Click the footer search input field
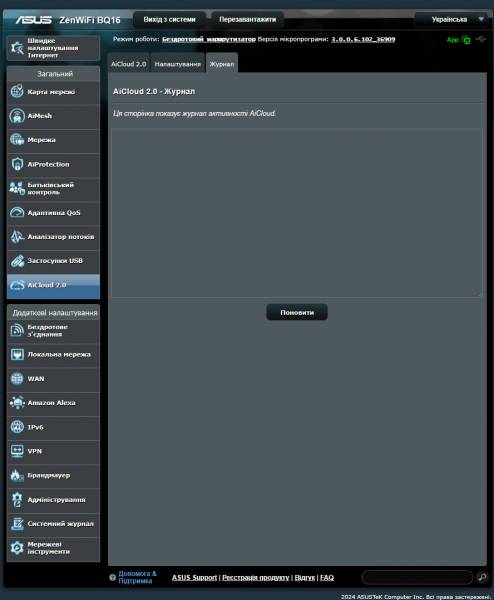494x600 pixels. point(417,577)
